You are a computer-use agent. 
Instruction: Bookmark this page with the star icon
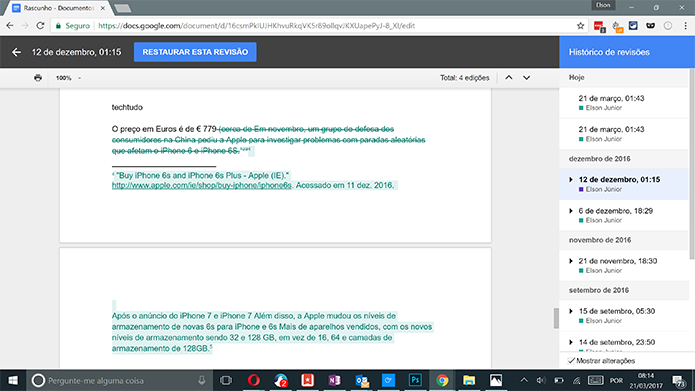click(x=580, y=26)
